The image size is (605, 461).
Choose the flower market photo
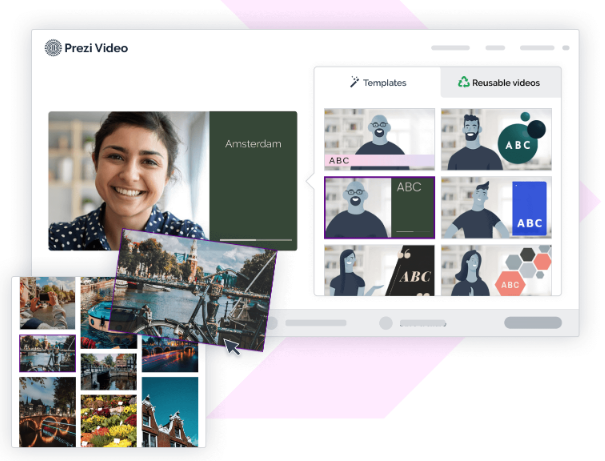click(x=109, y=420)
